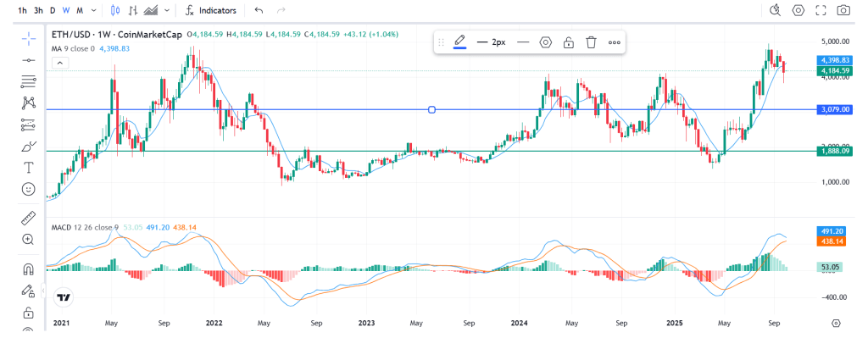
Task: Open chart settings hexagon icon in top bar
Action: click(x=798, y=10)
